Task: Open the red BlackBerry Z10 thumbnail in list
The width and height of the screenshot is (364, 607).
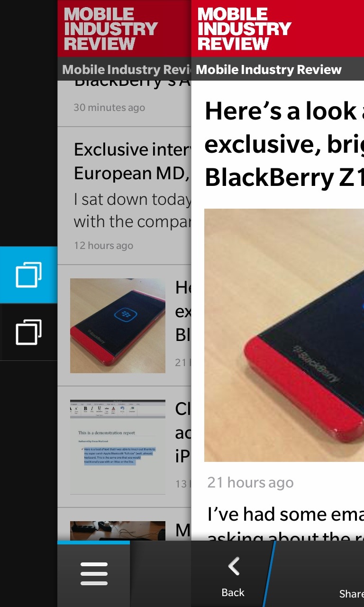Action: [118, 326]
